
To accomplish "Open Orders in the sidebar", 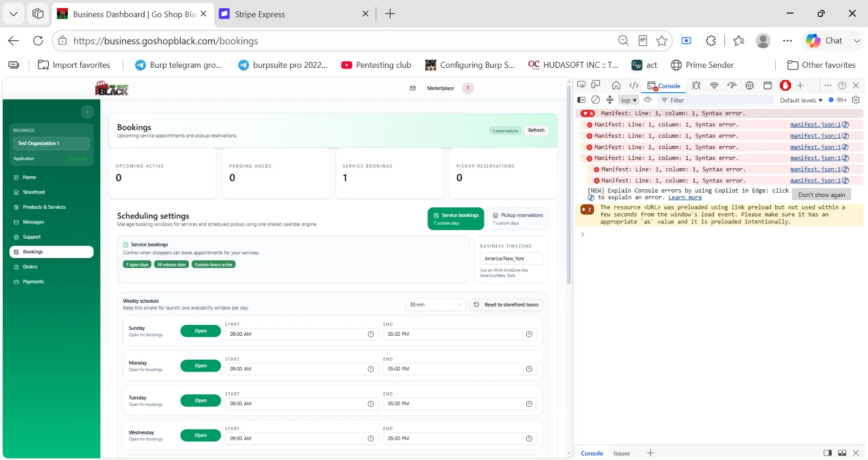I will point(30,267).
